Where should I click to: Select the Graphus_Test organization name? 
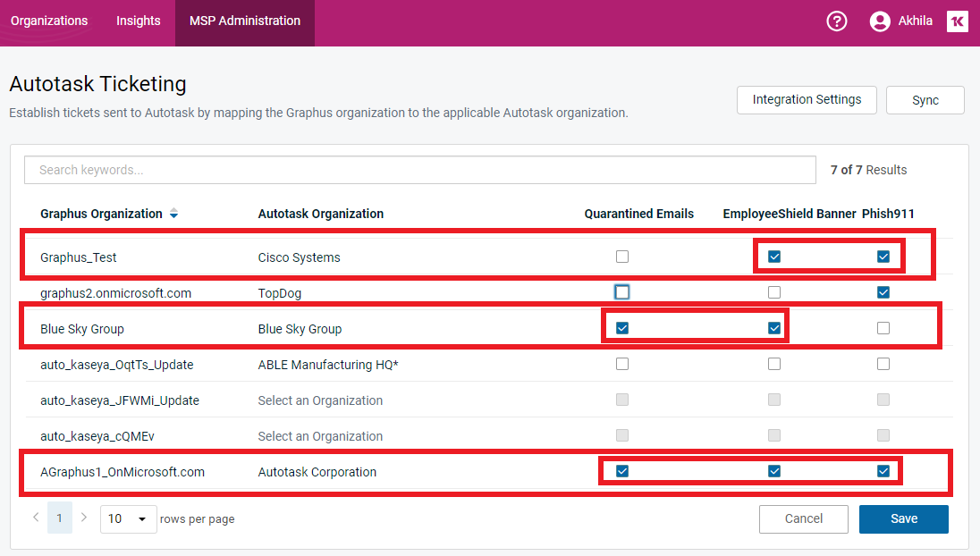pos(78,257)
